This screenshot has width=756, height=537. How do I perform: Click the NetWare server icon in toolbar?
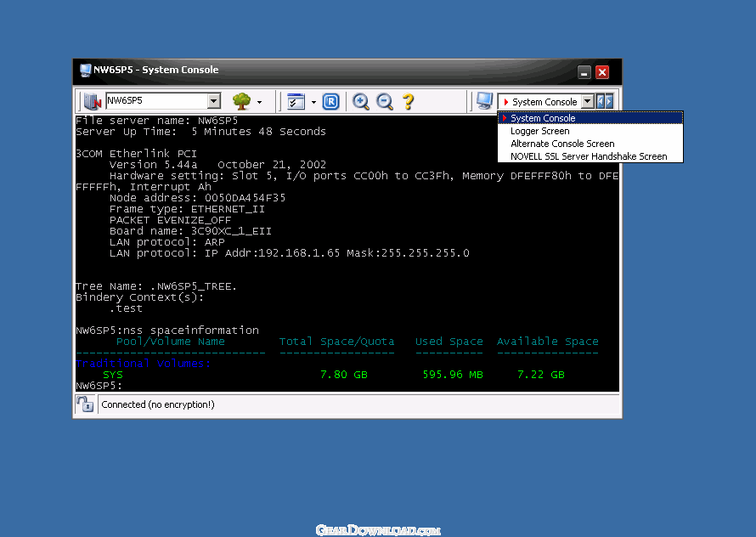point(92,101)
